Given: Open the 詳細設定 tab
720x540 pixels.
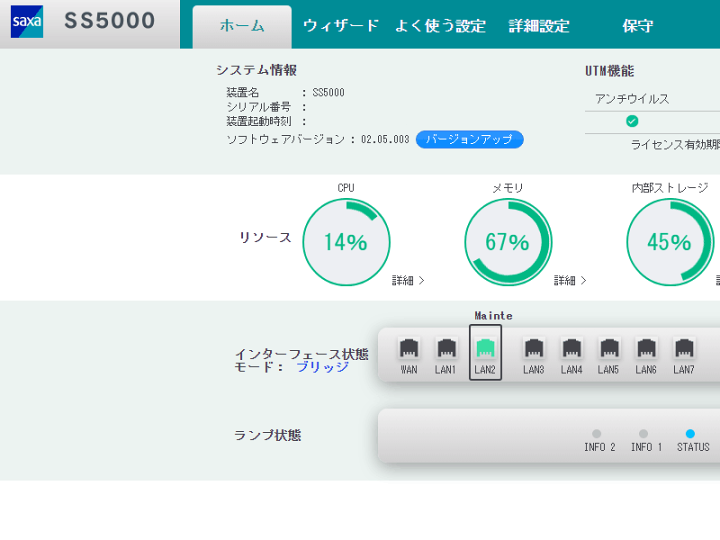Looking at the screenshot, I should [x=539, y=26].
